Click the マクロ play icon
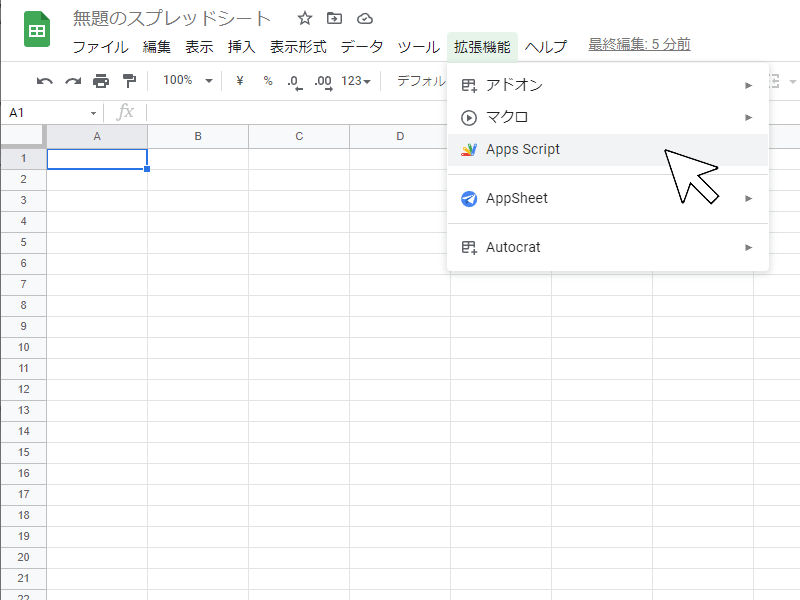 pyautogui.click(x=469, y=118)
